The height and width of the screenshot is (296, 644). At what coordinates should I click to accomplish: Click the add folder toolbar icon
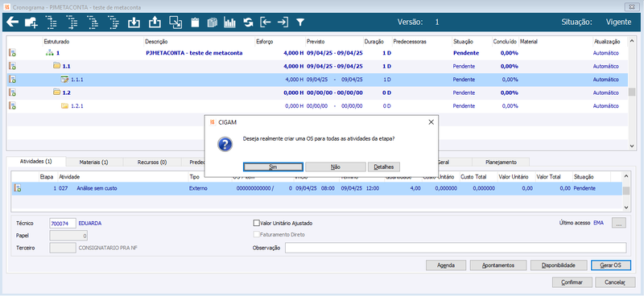coord(31,23)
